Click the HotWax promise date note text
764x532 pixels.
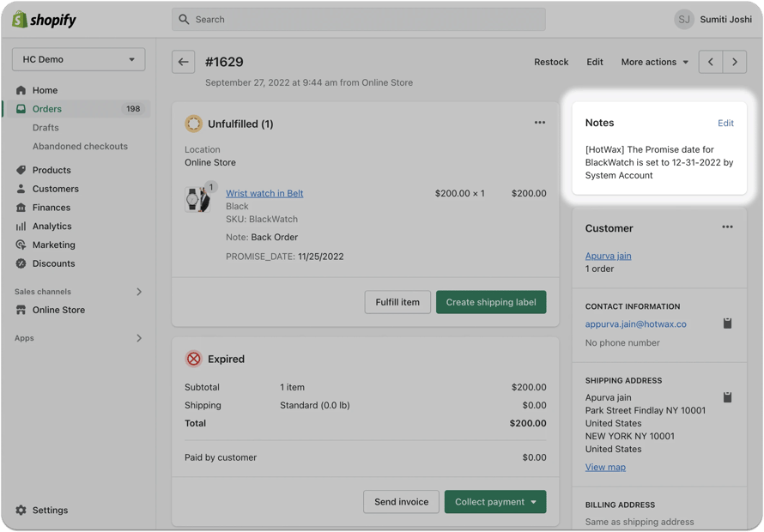659,162
